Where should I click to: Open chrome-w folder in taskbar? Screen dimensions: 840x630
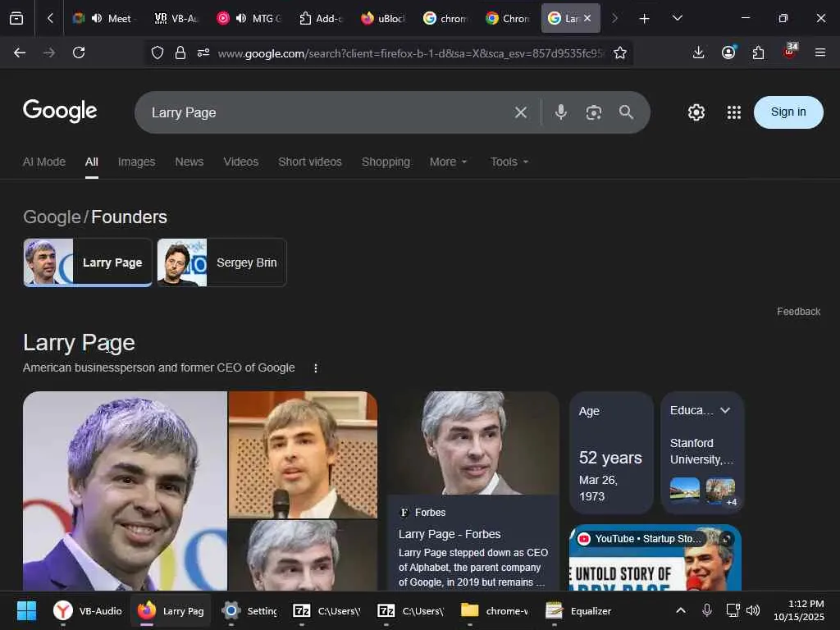coord(495,610)
